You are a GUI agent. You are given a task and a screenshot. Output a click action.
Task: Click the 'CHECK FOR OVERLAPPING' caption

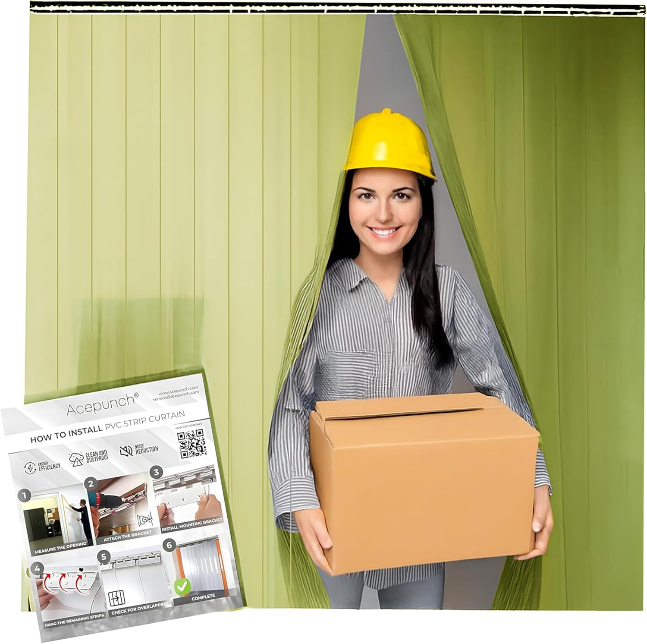tap(140, 609)
